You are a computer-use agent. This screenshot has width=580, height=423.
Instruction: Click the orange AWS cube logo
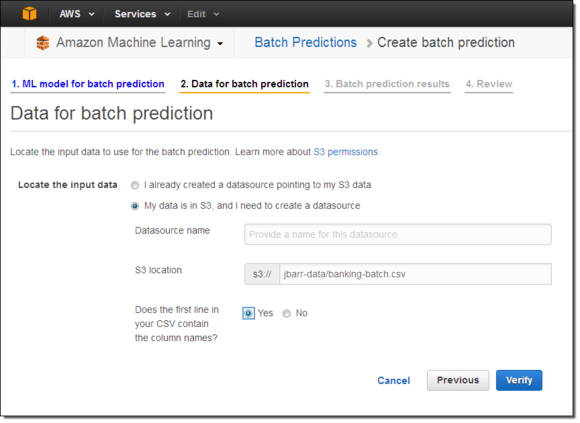30,14
